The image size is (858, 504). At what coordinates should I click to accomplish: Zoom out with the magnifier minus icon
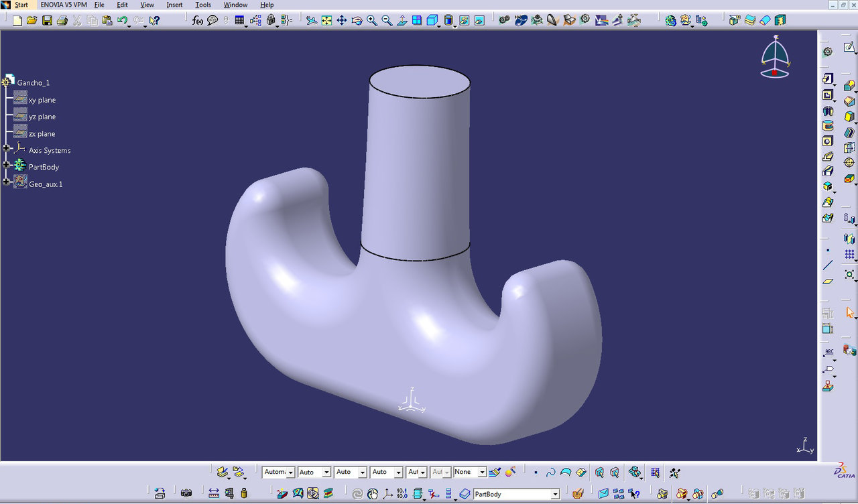click(387, 21)
